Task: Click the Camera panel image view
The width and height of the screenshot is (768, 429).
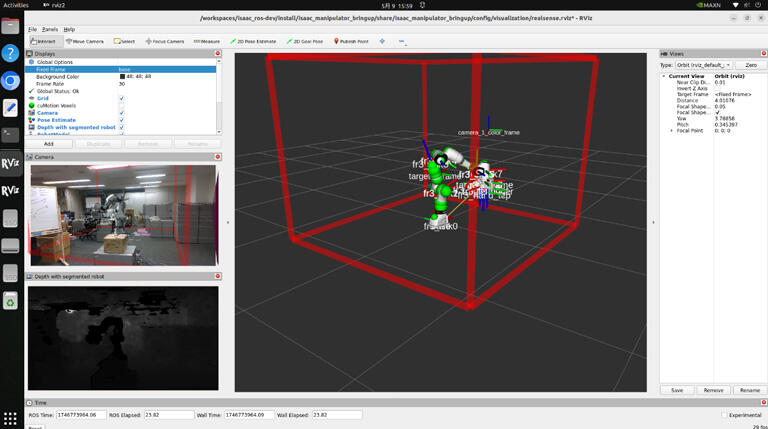Action: (x=123, y=215)
